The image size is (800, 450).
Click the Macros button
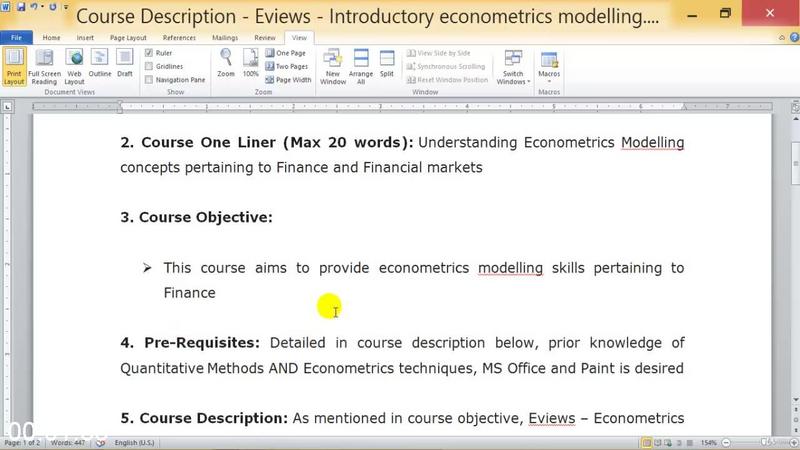coord(549,64)
